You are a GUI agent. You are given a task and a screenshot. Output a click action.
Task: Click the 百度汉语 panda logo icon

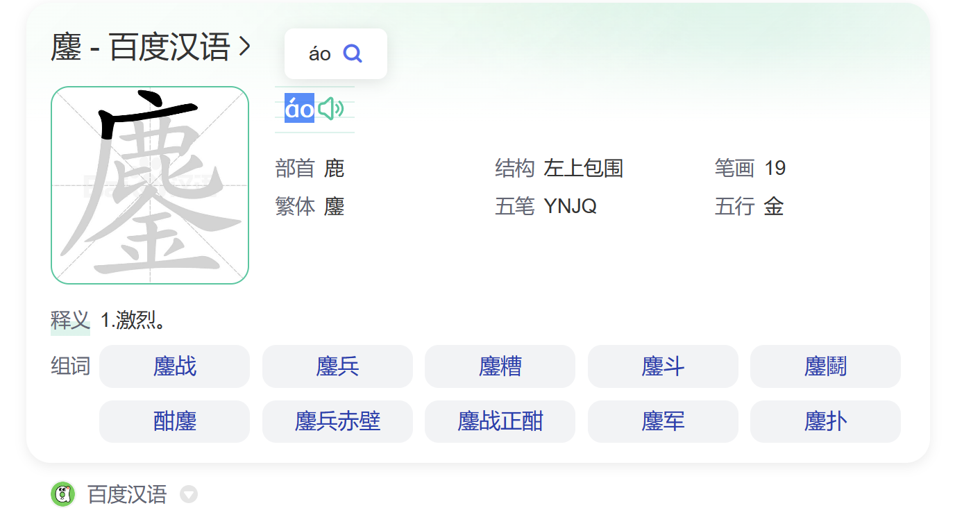coord(63,495)
